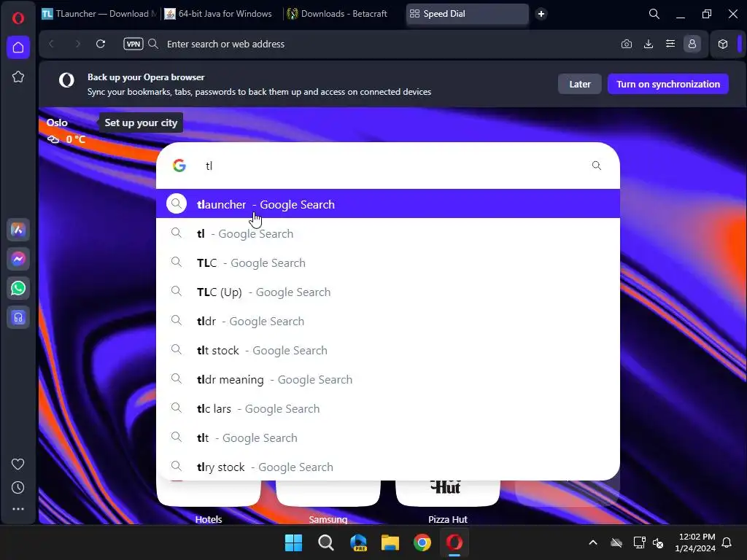
Task: Open the Pizza Hut speed dial tile
Action: point(447,493)
